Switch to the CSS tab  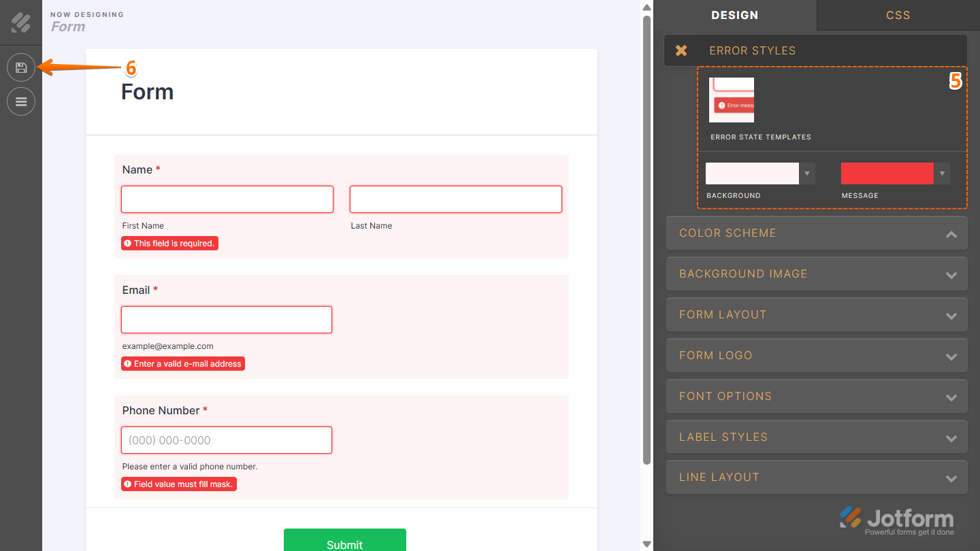tap(897, 15)
